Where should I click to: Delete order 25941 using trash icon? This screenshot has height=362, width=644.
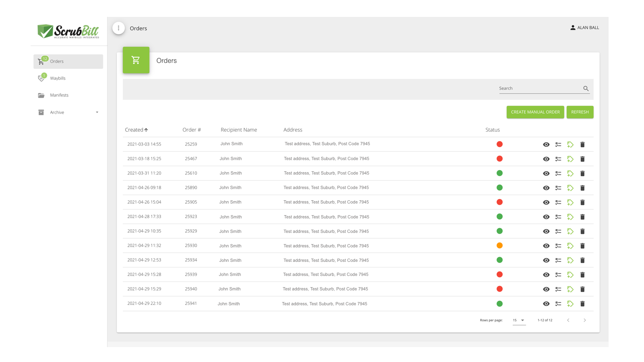point(582,304)
